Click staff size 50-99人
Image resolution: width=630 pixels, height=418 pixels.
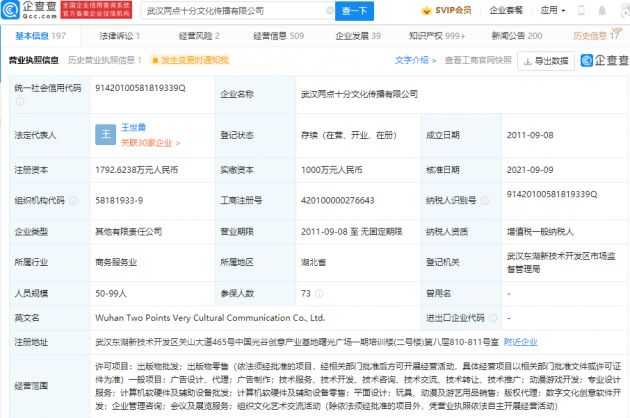[111, 294]
